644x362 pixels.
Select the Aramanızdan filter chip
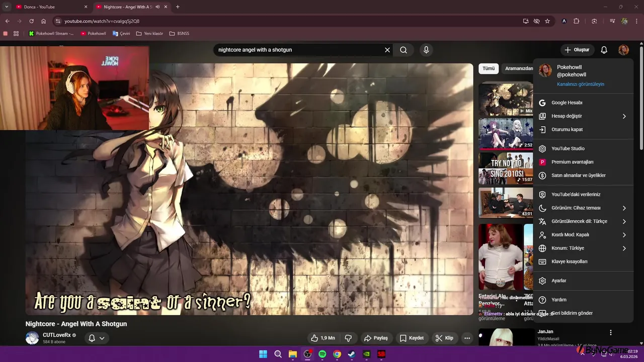point(518,68)
